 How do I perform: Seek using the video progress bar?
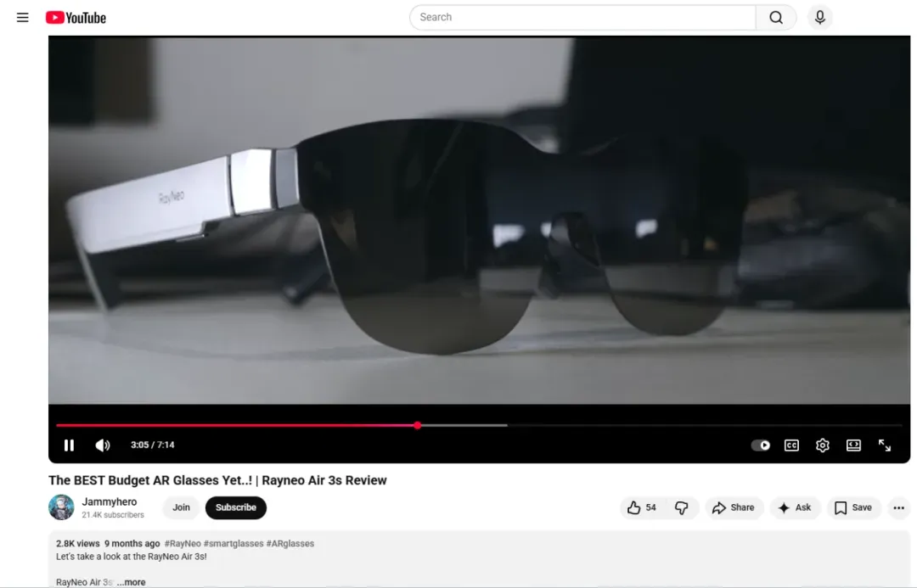coord(479,425)
